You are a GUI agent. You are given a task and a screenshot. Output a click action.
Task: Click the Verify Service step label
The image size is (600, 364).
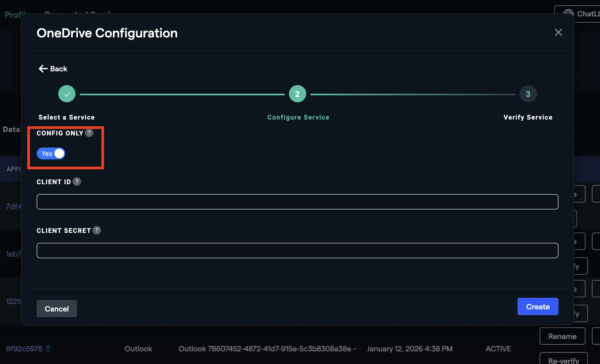528,117
